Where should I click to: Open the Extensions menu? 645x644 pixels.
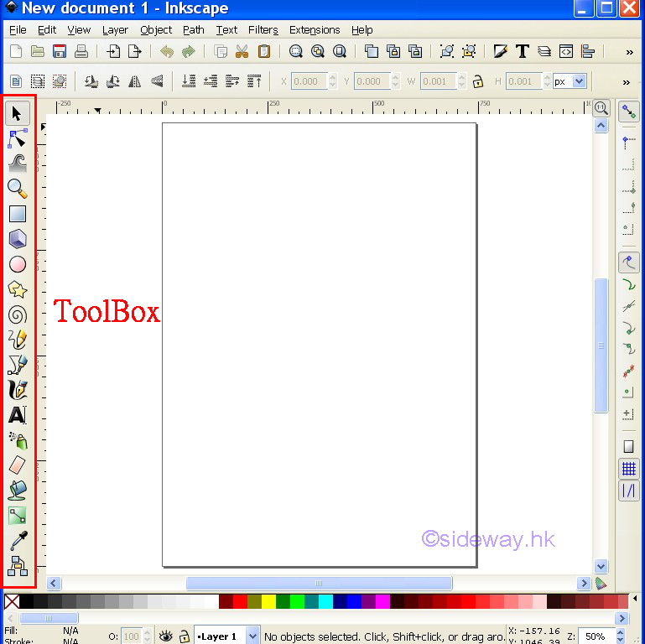315,29
